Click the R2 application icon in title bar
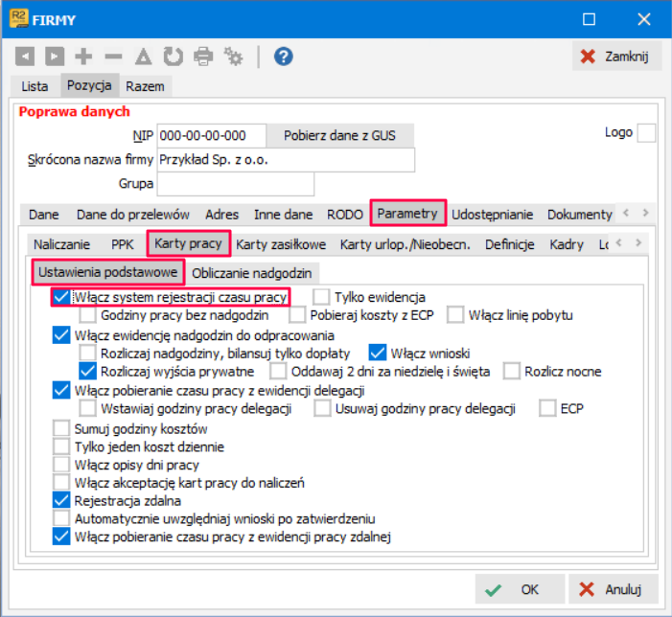The height and width of the screenshot is (617, 672). (x=18, y=19)
